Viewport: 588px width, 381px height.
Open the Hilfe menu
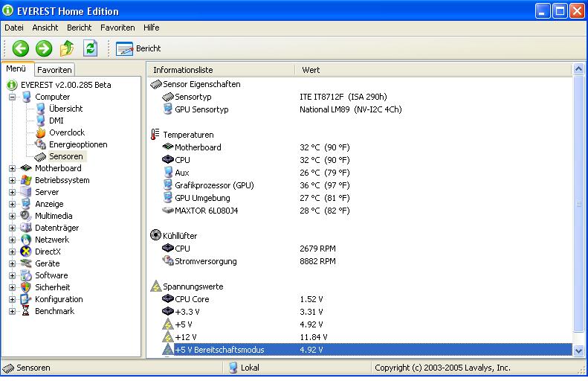click(x=151, y=28)
